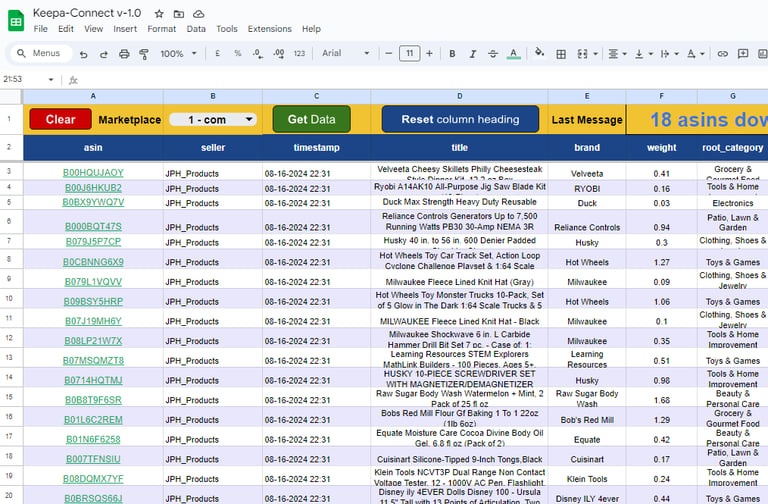
Task: Open the zoom level dropdown
Action: (178, 53)
